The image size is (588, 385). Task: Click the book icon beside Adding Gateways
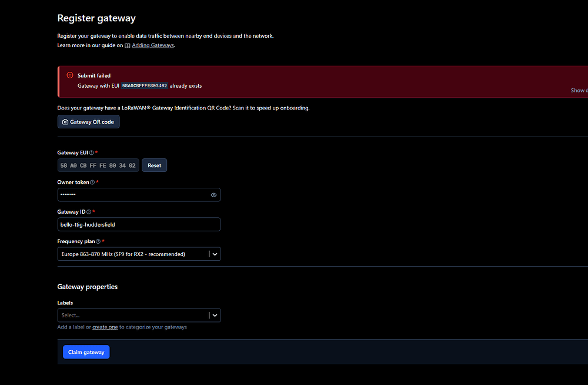pos(128,45)
